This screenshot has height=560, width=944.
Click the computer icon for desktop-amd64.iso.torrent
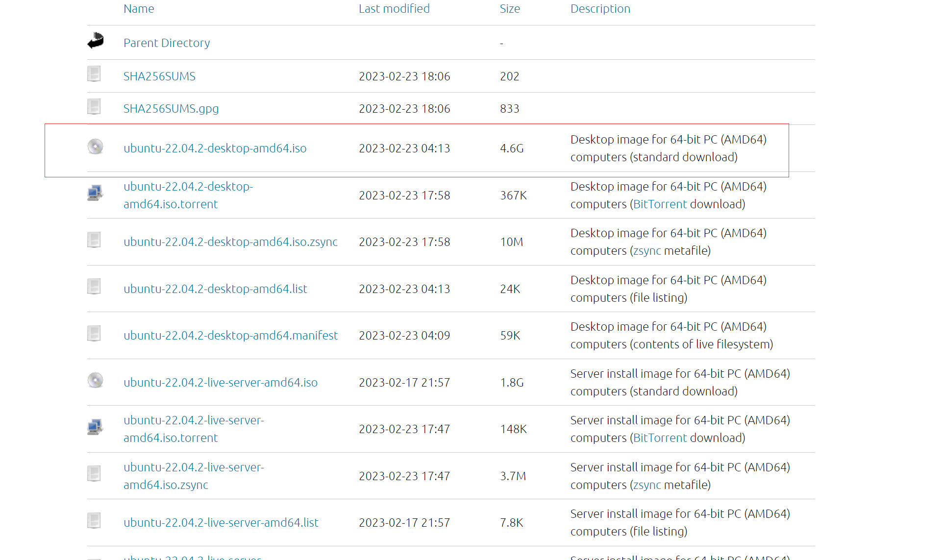coord(96,193)
